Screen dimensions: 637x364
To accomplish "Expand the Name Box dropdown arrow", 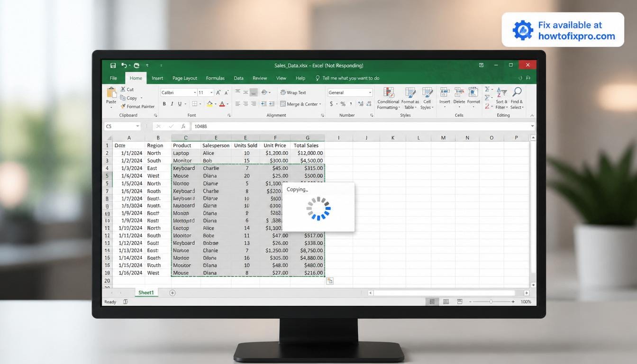I will click(x=138, y=127).
